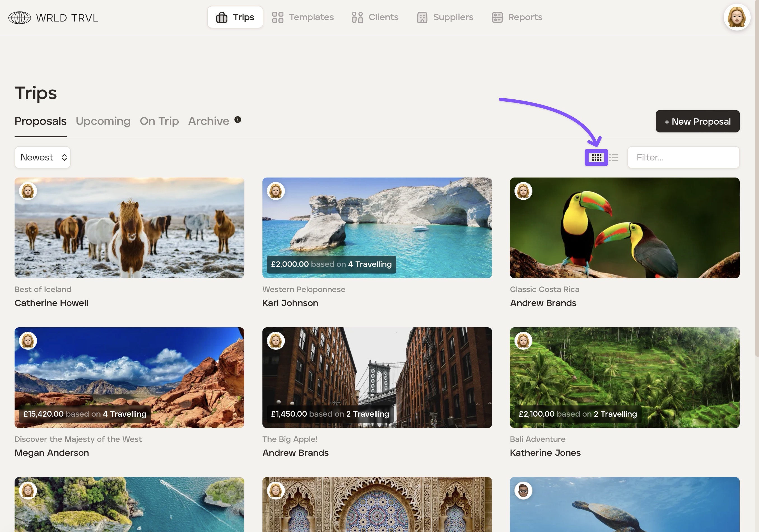Select the Trips navigation item
The image size is (759, 532).
point(235,17)
